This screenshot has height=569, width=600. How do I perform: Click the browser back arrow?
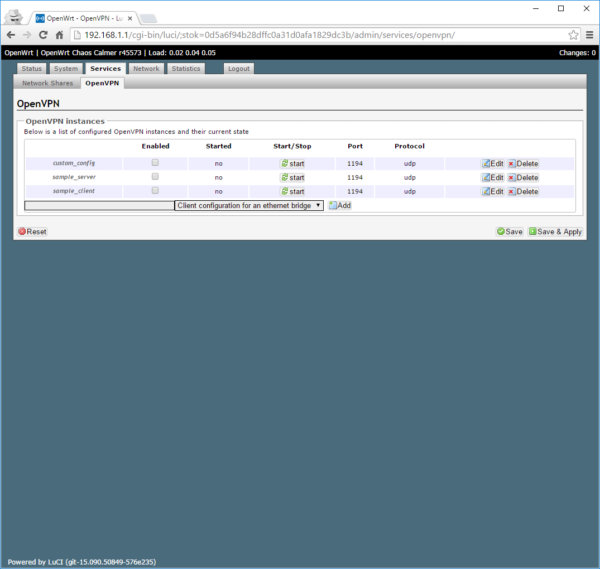[11, 34]
